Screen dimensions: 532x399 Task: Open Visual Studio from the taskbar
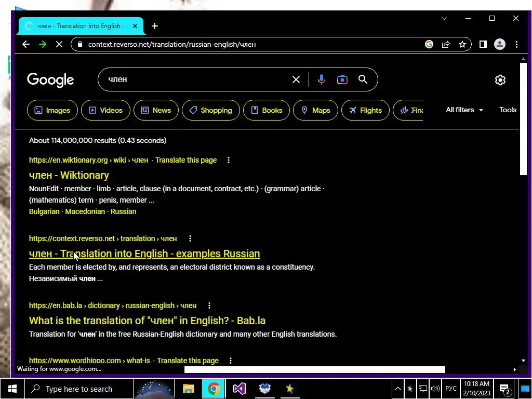239,389
